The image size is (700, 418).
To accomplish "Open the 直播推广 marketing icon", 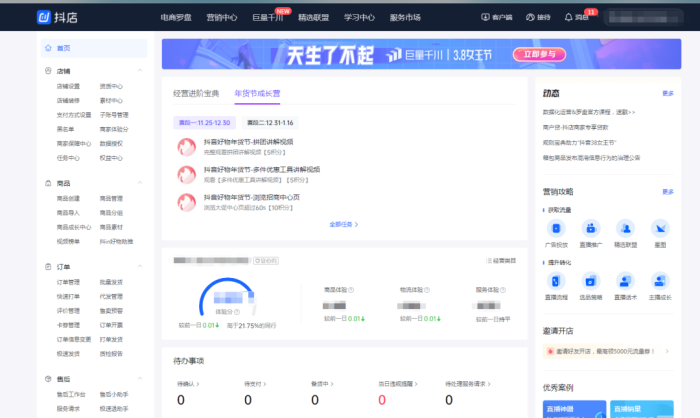I will pos(591,228).
